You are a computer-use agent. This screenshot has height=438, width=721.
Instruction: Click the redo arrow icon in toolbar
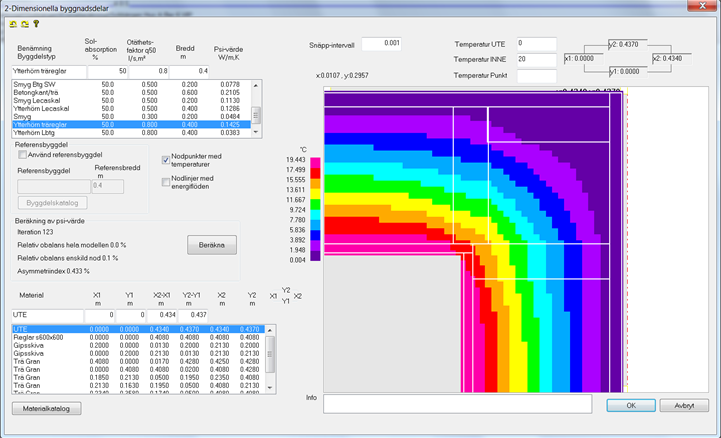click(x=25, y=24)
